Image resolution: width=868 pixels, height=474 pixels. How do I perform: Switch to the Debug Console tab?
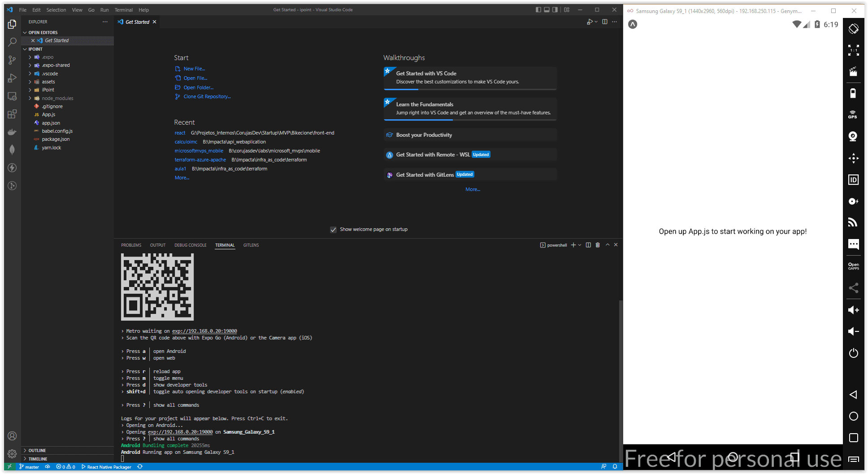click(191, 245)
